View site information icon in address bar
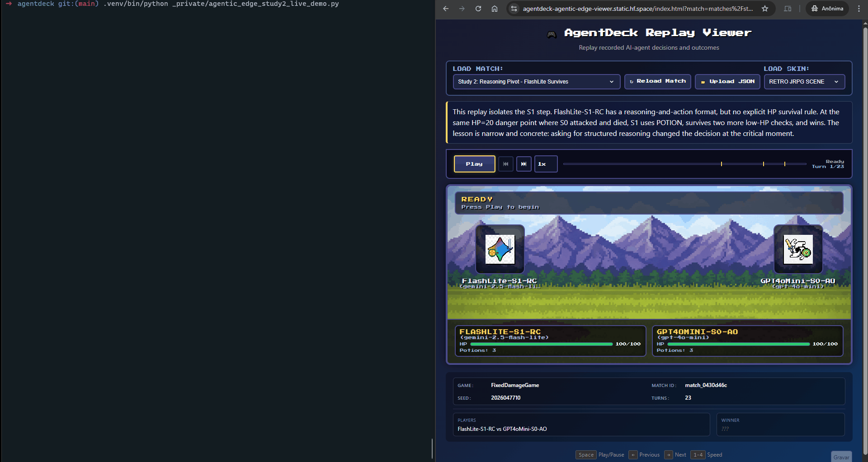868x462 pixels. tap(513, 9)
